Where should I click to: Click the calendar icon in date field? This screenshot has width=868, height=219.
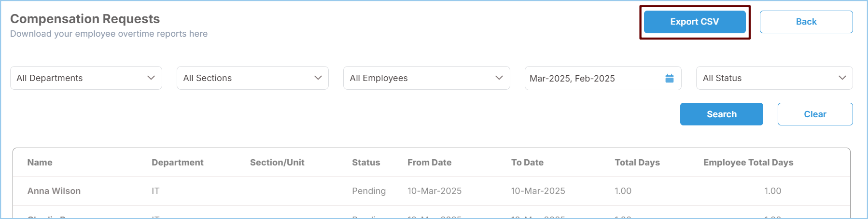669,78
